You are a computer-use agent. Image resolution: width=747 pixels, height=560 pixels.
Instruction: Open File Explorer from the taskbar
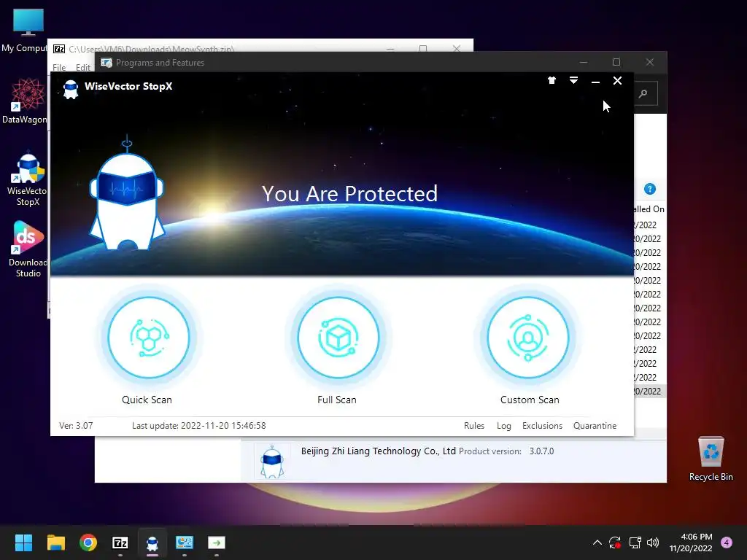[55, 542]
